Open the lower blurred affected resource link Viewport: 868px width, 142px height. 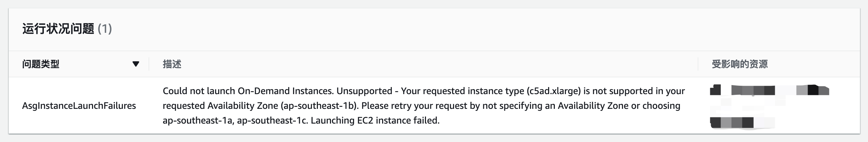click(x=732, y=122)
